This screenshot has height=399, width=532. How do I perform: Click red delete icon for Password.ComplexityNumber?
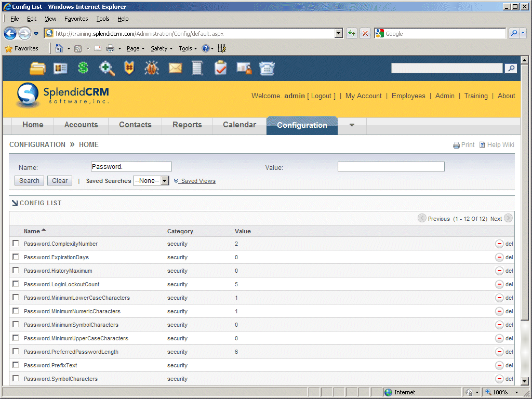[x=499, y=244]
